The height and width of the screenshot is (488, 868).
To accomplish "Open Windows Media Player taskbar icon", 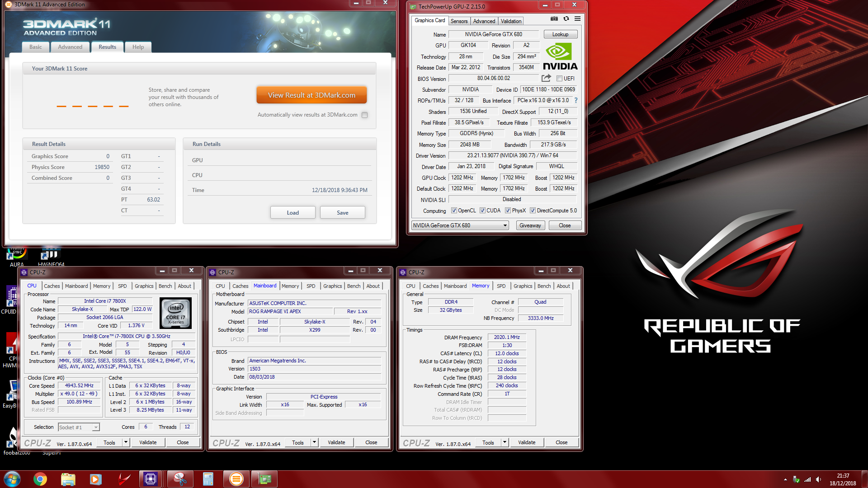I will pos(96,479).
